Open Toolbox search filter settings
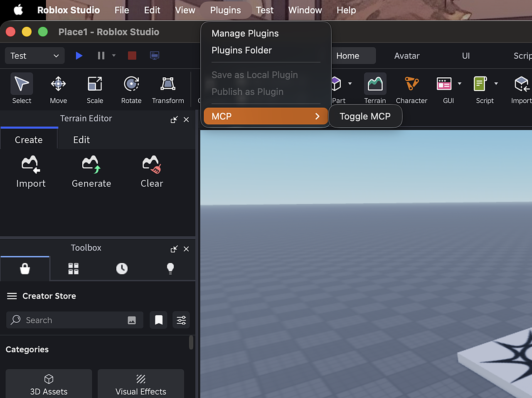Viewport: 532px width, 398px height. [181, 320]
